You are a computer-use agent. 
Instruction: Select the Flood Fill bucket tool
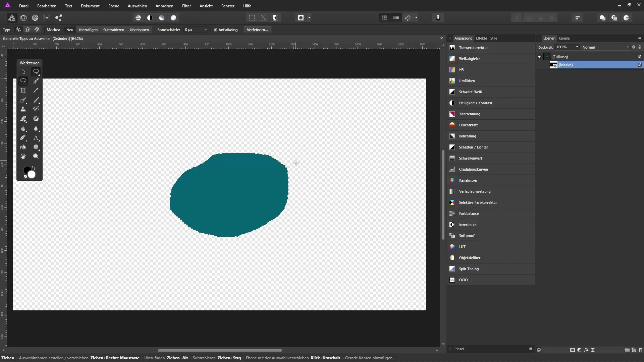[23, 147]
